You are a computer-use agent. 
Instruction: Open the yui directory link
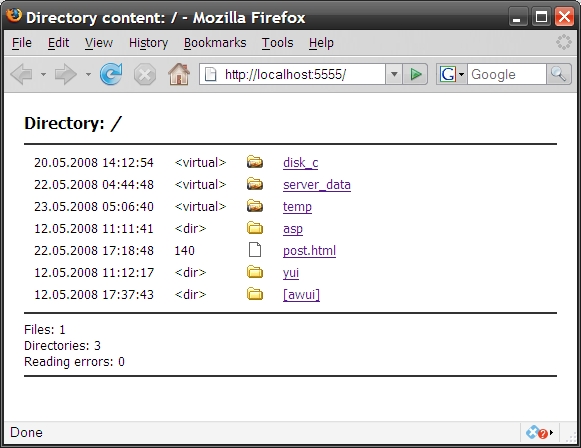coord(291,273)
